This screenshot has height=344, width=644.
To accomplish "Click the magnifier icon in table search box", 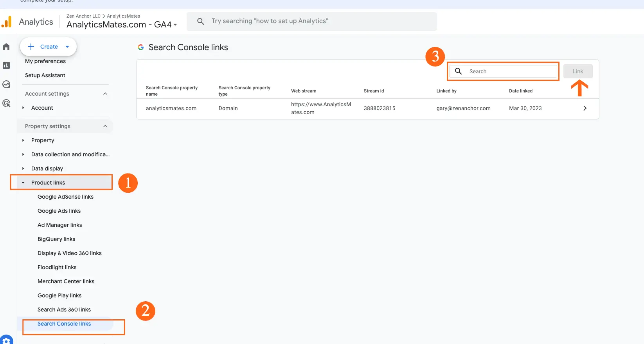I will tap(459, 71).
